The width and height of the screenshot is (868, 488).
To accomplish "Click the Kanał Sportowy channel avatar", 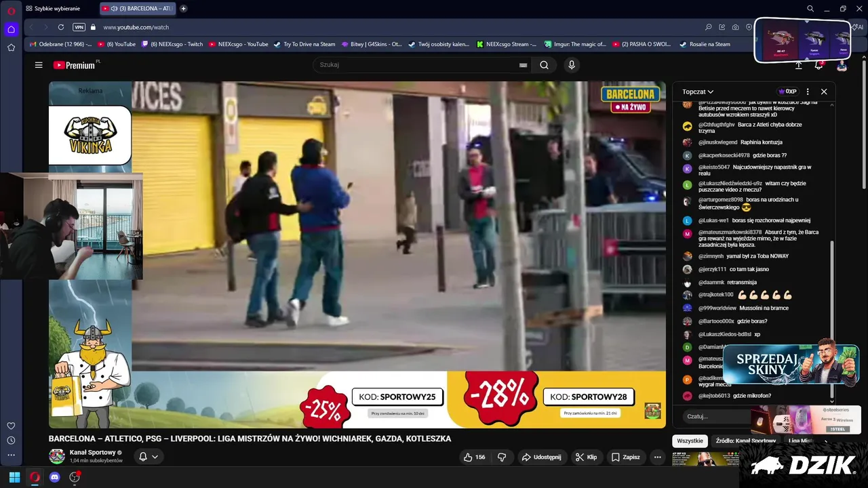I will point(57,456).
